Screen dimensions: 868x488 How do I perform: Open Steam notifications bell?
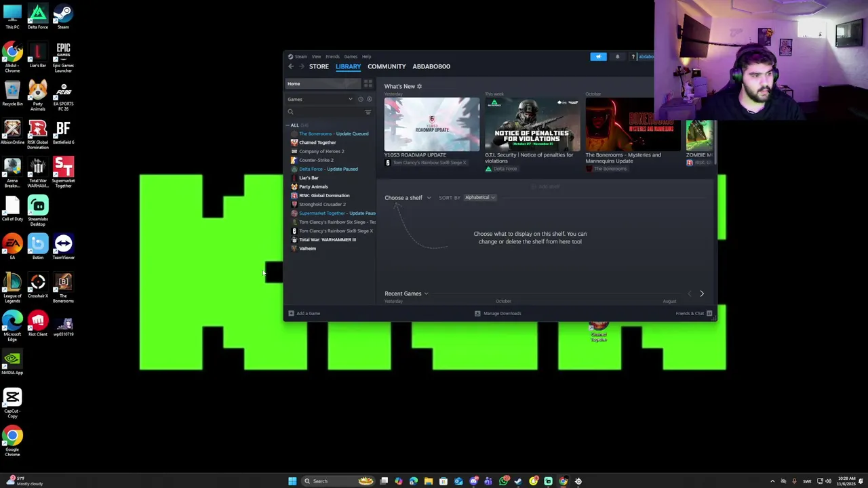tap(617, 57)
